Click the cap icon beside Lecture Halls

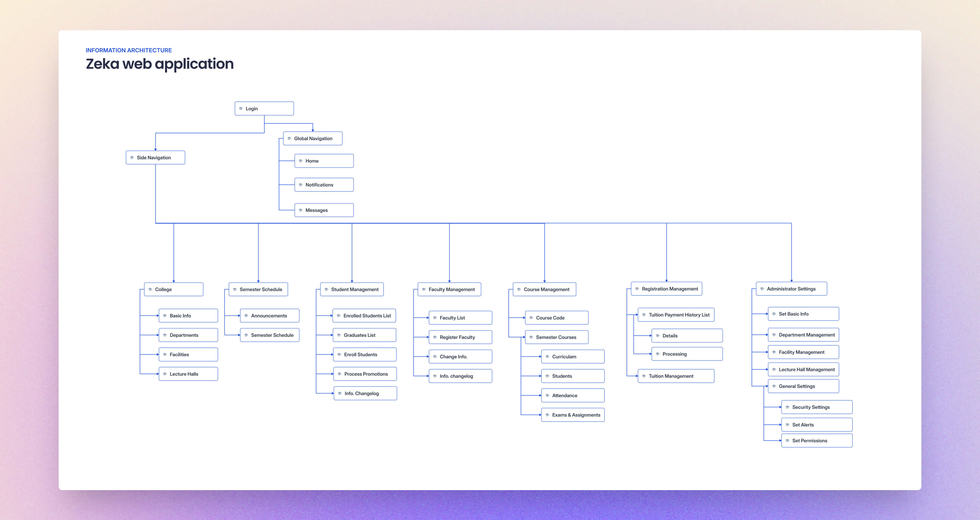(x=165, y=374)
